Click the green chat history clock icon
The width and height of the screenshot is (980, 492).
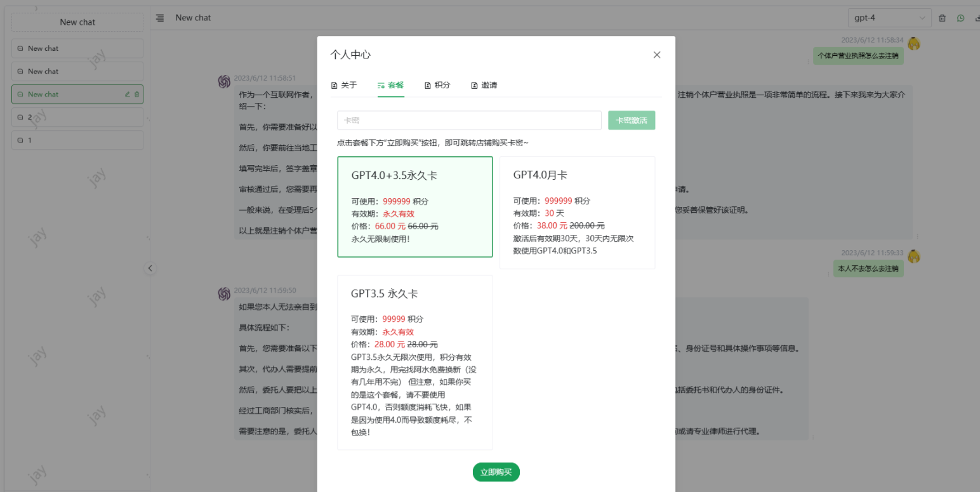pos(960,18)
